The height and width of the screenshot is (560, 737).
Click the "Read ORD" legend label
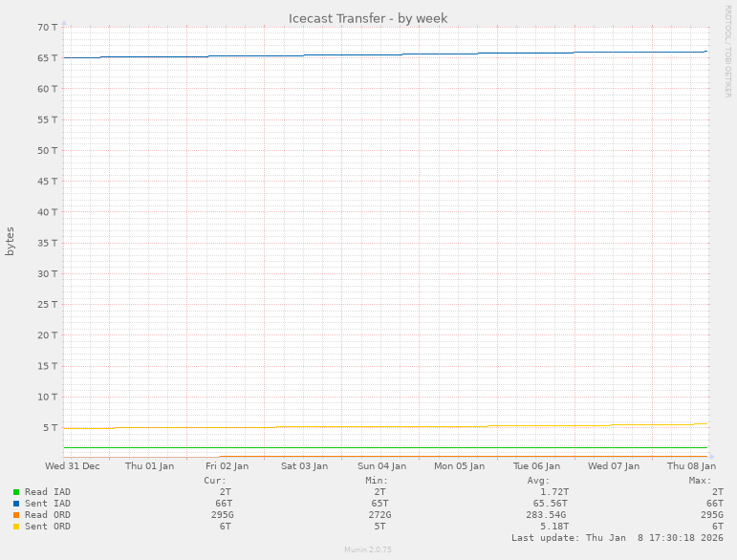click(47, 515)
